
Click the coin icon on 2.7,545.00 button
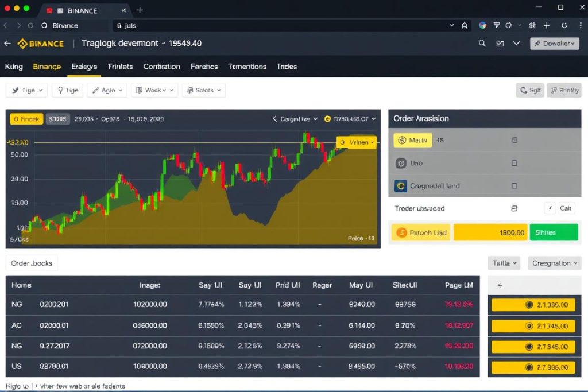[x=529, y=347]
